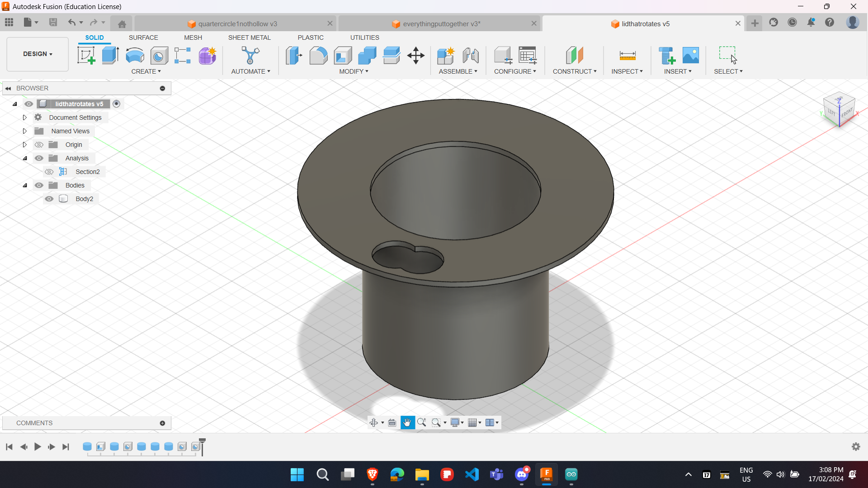Open the everythingputtogether v3 document tab
This screenshot has width=868, height=488.
(x=441, y=23)
